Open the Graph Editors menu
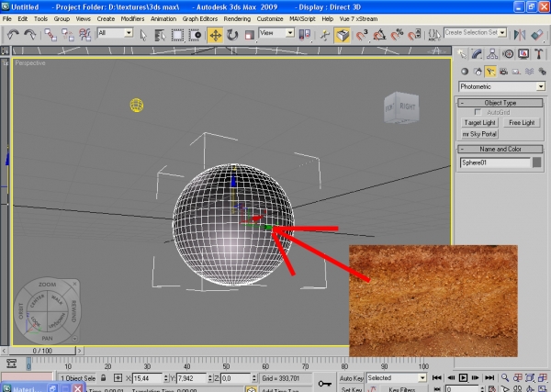 [x=200, y=19]
